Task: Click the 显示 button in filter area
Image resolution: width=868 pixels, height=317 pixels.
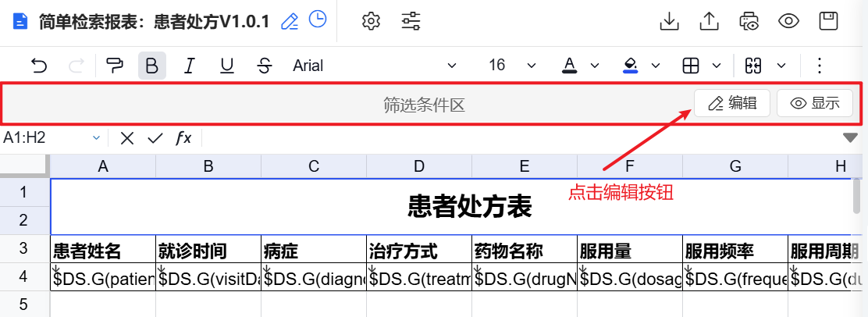Action: (815, 103)
